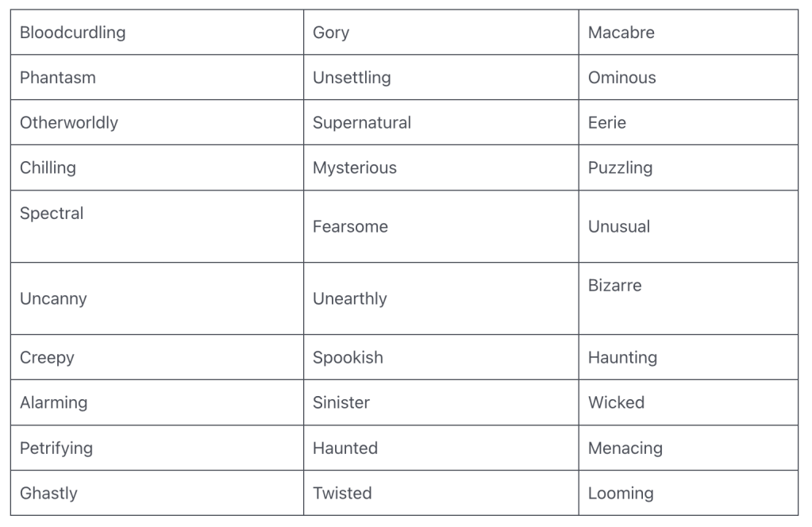This screenshot has height=527, width=812.
Task: Click the Uncanny table cell
Action: (x=53, y=299)
